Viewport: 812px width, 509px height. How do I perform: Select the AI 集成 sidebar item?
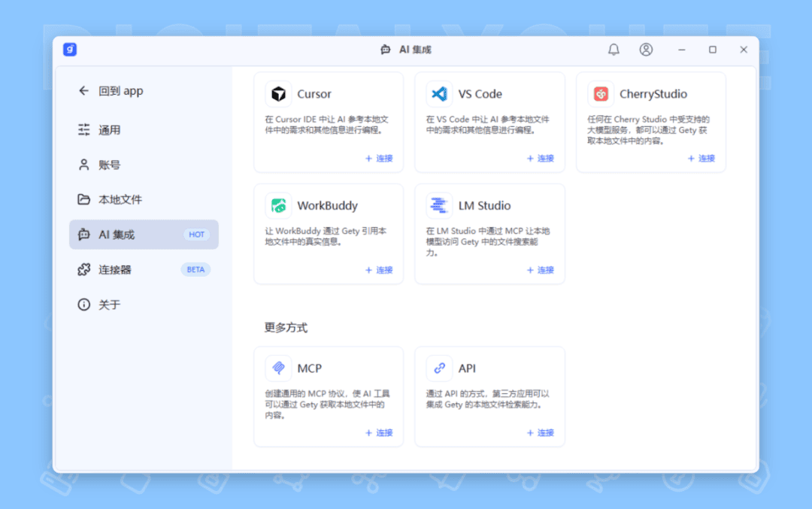click(144, 235)
